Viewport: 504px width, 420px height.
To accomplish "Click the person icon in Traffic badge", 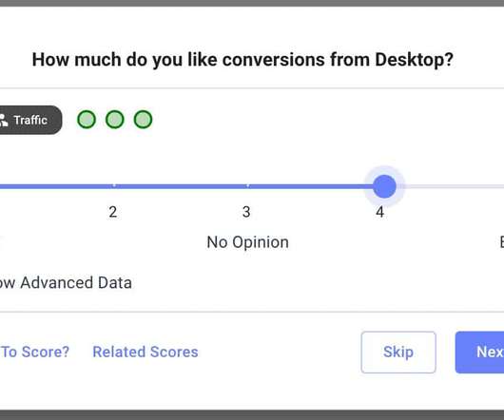I will pos(3,120).
